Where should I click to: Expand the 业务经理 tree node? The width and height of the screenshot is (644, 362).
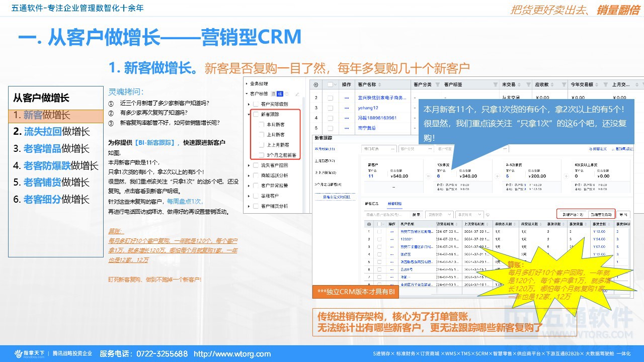coord(247,83)
